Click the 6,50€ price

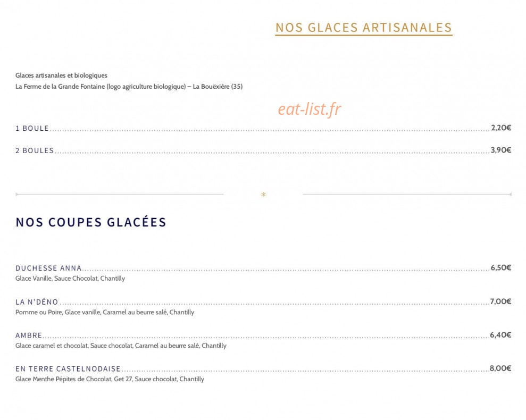coord(501,267)
